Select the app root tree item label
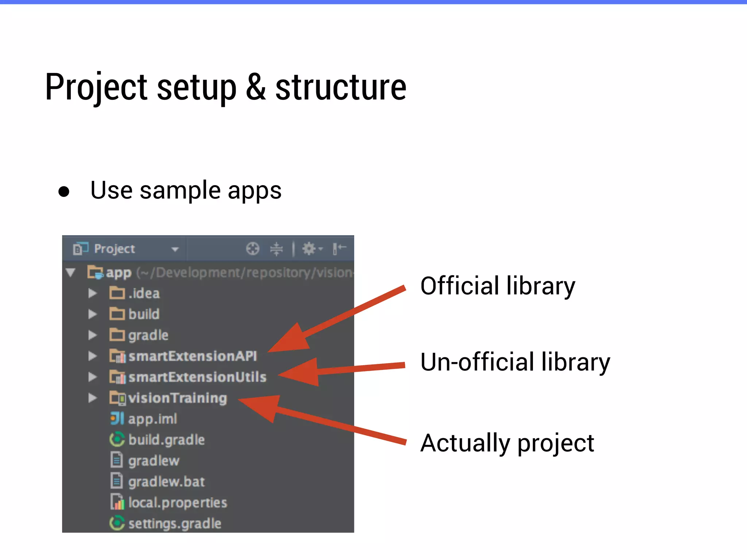This screenshot has height=560, width=747. pos(119,273)
